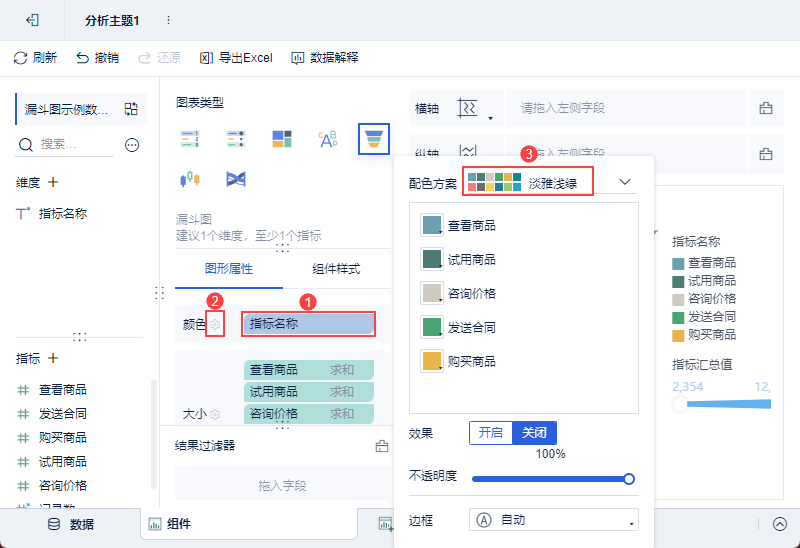Open the three-dot menu next to search
Viewport: 800px width, 548px height.
pos(132,145)
